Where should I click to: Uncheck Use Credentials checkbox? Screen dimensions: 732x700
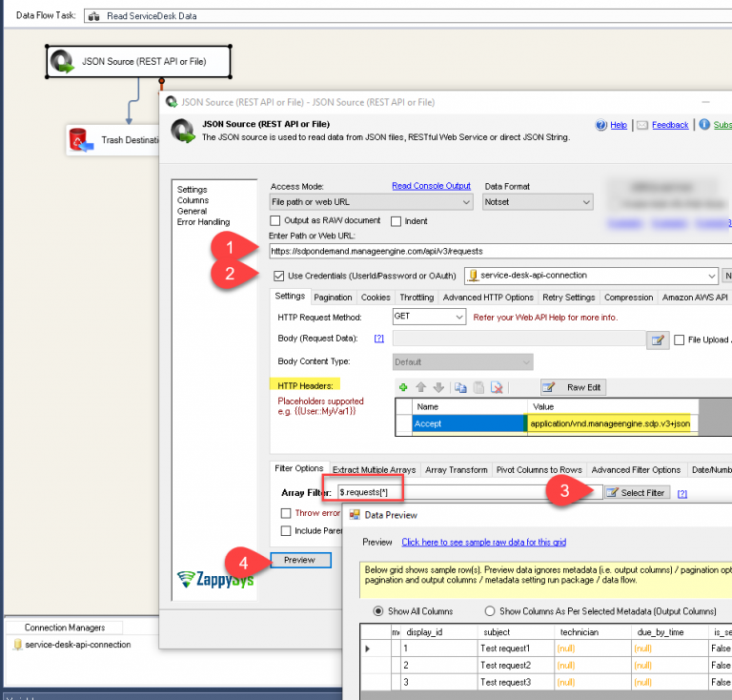(277, 276)
